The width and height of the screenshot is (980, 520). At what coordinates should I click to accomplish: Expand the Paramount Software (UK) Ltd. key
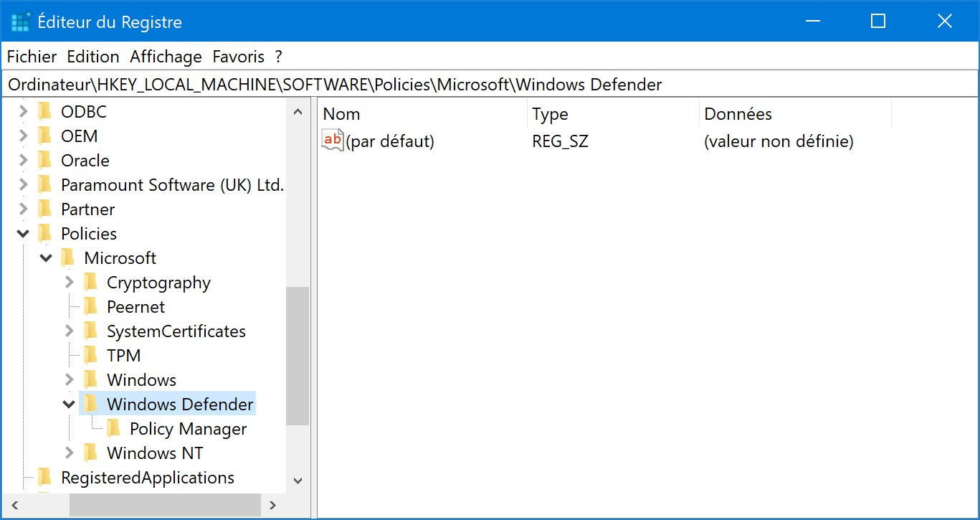24,185
